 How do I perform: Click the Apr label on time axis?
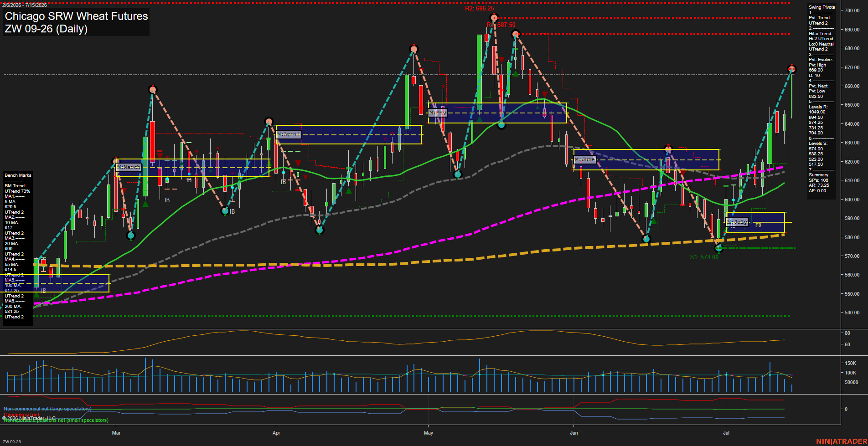click(x=276, y=433)
